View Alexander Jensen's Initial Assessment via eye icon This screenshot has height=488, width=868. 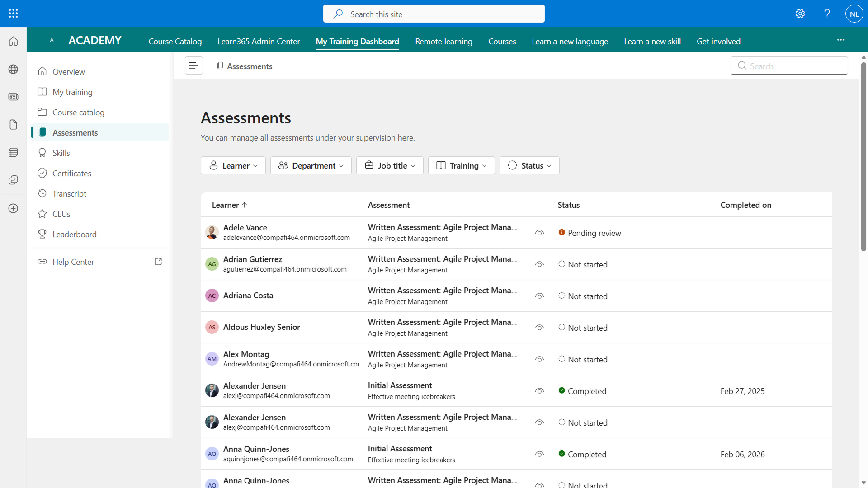pyautogui.click(x=539, y=391)
